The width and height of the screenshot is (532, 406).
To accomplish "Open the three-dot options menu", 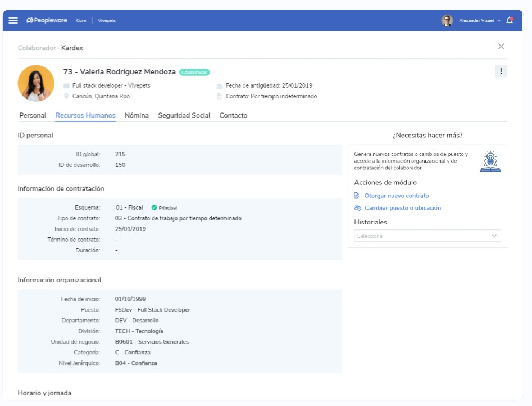I will pyautogui.click(x=501, y=71).
